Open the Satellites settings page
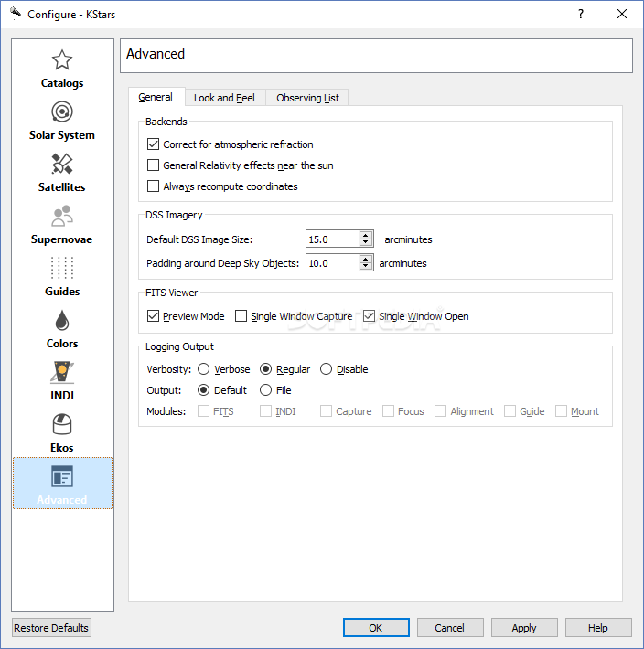644x649 pixels. tap(62, 173)
